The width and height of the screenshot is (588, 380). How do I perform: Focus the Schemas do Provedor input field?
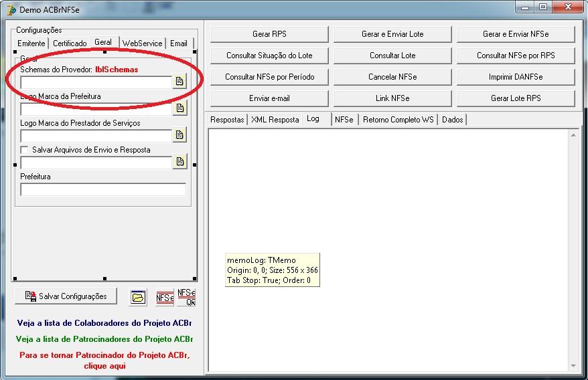coord(96,82)
